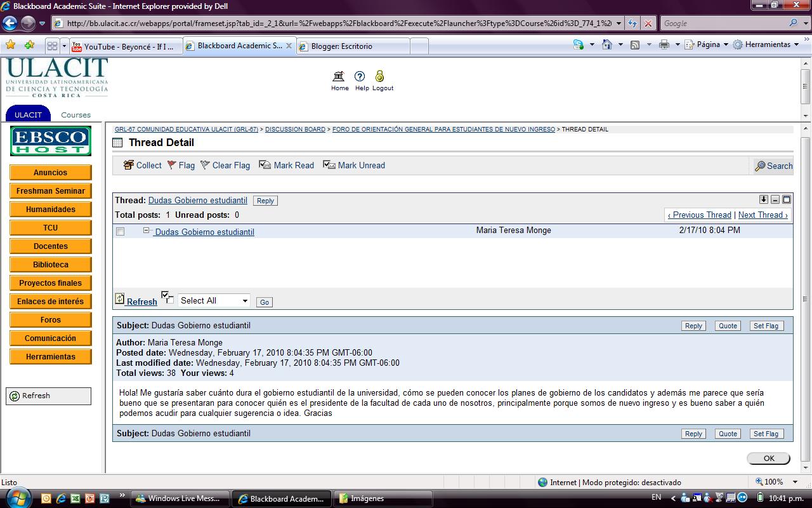This screenshot has height=508, width=812.
Task: Click the Mark Read envelope icon
Action: (x=265, y=165)
